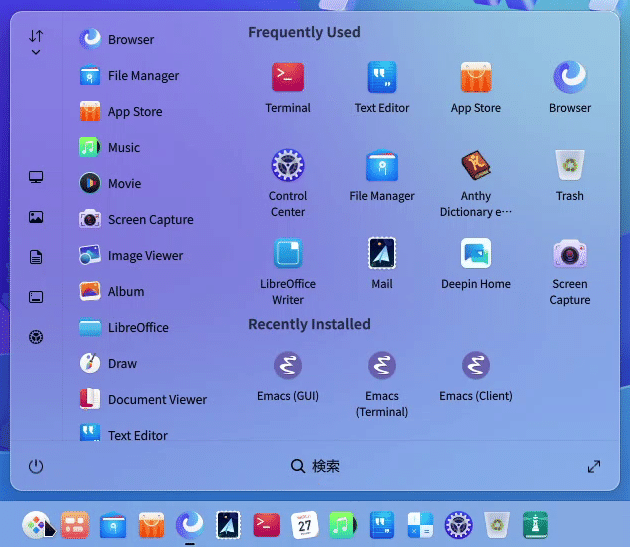Open File Manager in Frequently Used grid
The height and width of the screenshot is (547, 630).
click(x=382, y=175)
